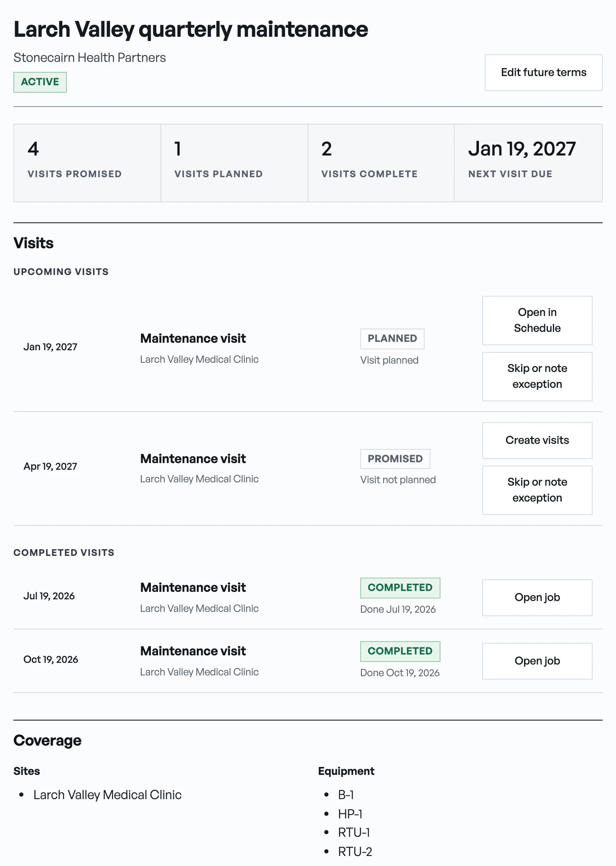The image size is (616, 866).
Task: Click Maintenance visit title for Oct 19, 2026
Action: [x=193, y=651]
